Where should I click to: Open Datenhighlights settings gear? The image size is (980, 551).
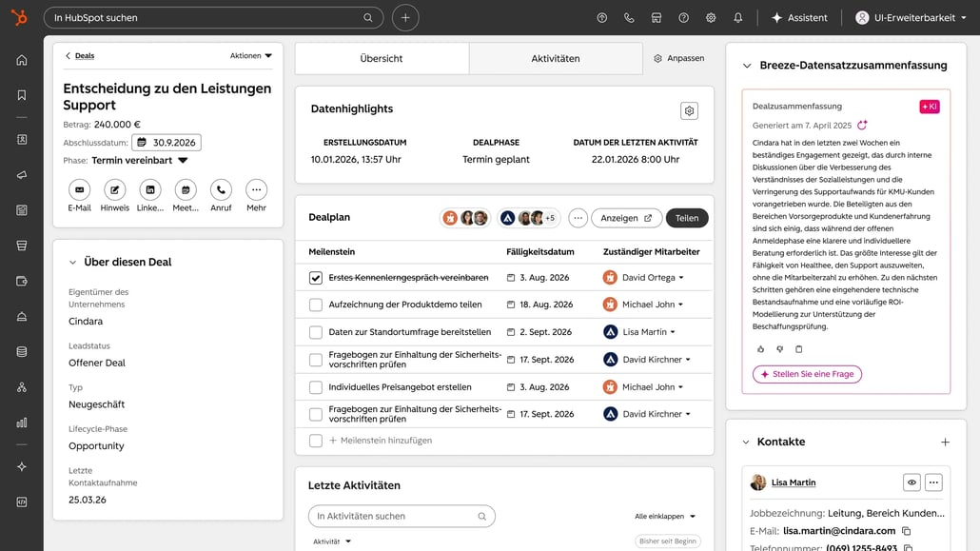[689, 110]
